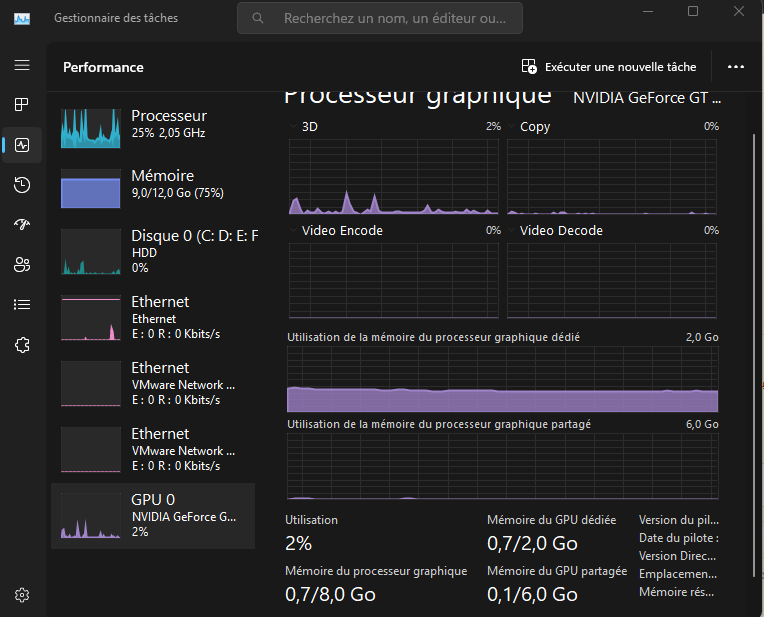Click the Mémoire usage thumbnail graph
This screenshot has height=617, width=764.
click(91, 189)
